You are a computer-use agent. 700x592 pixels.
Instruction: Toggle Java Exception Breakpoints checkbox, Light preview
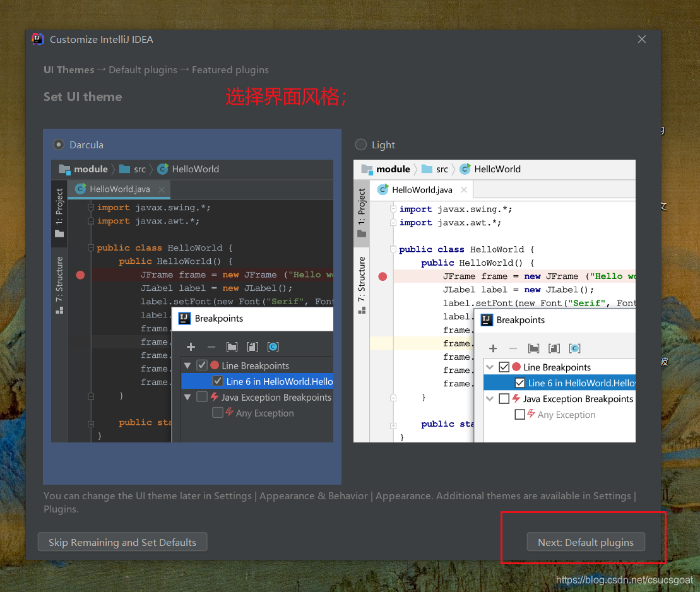tap(504, 399)
